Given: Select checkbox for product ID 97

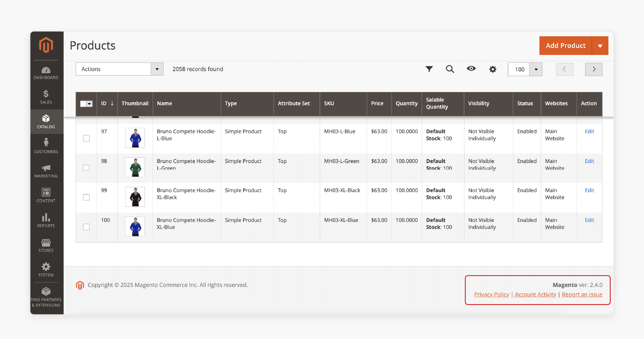Looking at the screenshot, I should click(86, 138).
